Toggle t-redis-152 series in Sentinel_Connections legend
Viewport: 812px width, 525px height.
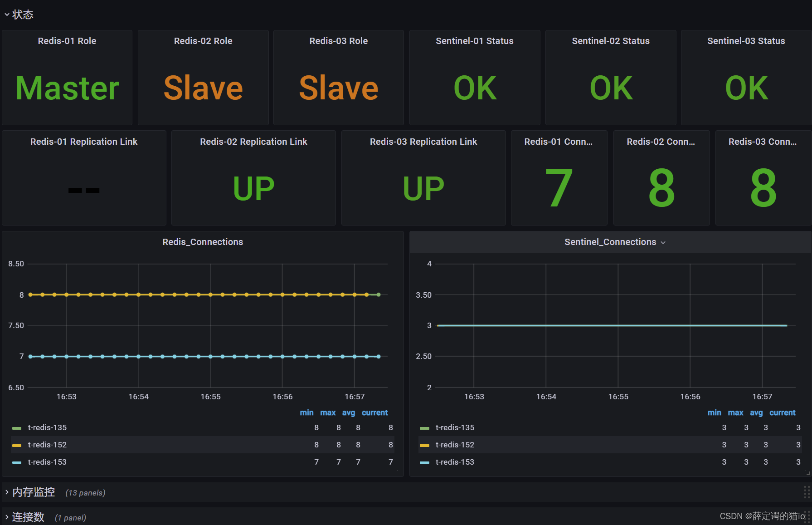click(455, 445)
